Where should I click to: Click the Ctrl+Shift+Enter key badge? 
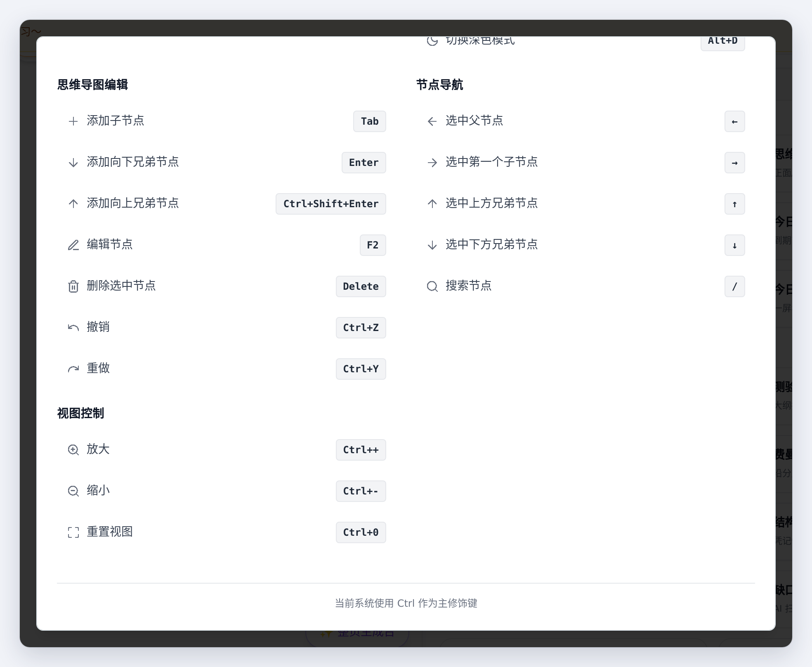[331, 204]
